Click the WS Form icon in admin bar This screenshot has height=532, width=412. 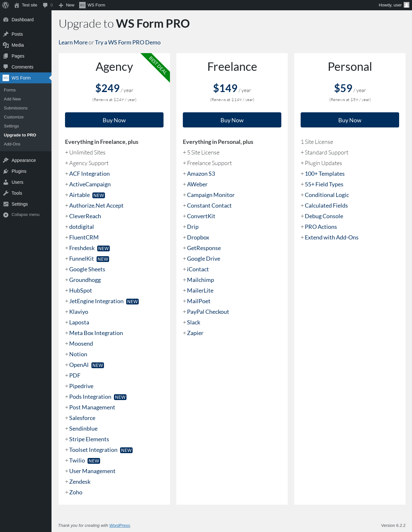click(x=82, y=5)
